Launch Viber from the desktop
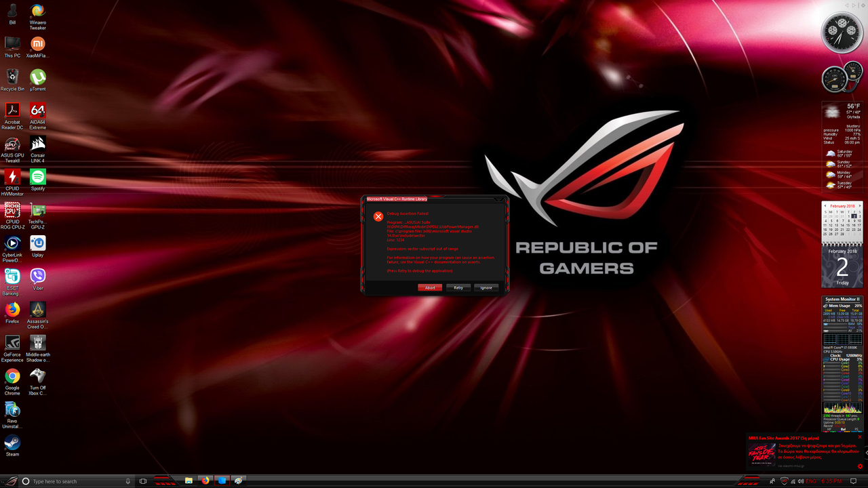Image resolution: width=868 pixels, height=488 pixels. pyautogui.click(x=38, y=279)
